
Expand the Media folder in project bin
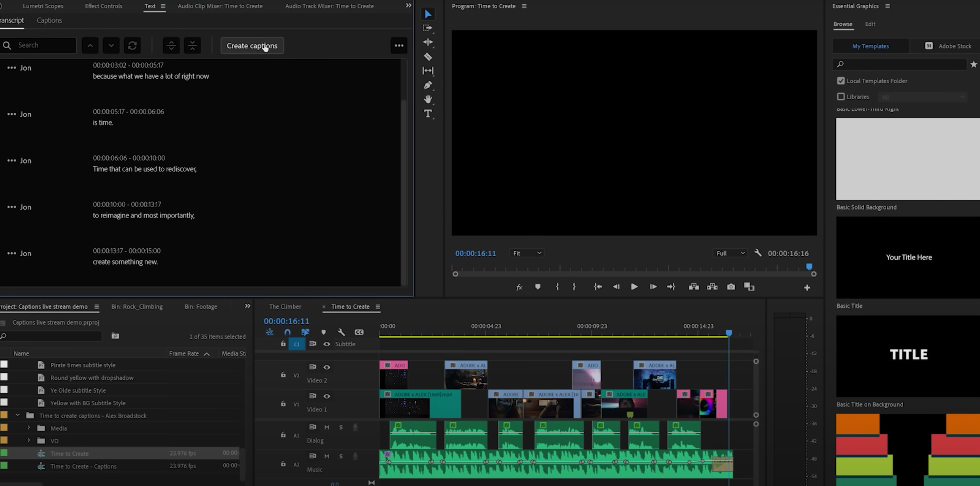[28, 428]
